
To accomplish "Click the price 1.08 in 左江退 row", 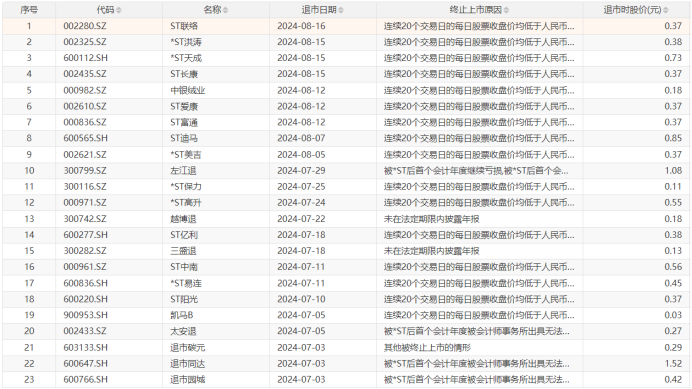I will (673, 171).
